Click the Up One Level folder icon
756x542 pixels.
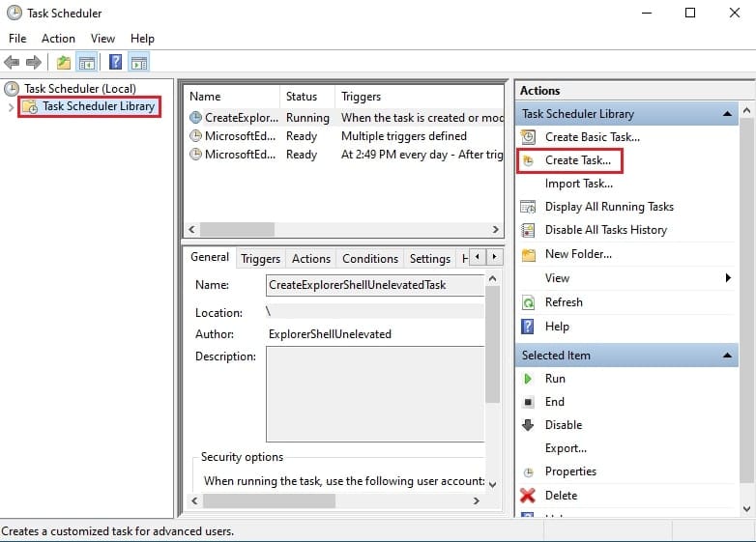pyautogui.click(x=63, y=62)
